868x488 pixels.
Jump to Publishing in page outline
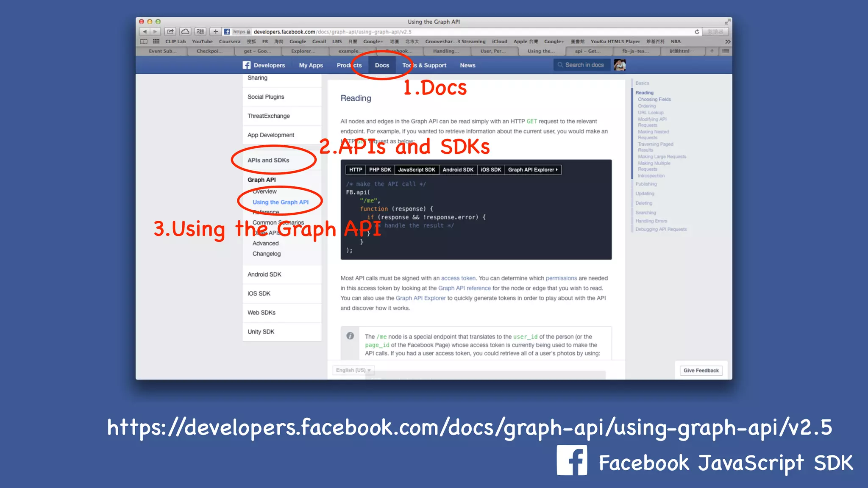pos(646,184)
